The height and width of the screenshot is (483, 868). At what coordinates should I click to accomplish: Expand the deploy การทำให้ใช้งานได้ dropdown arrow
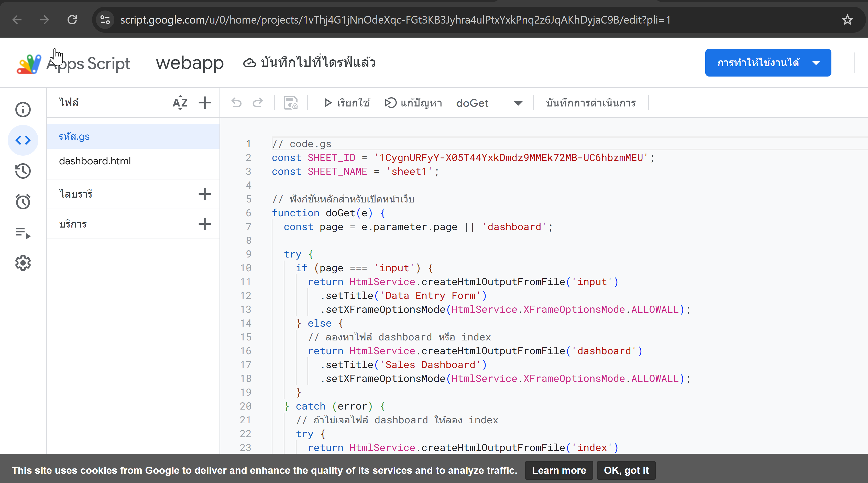(x=816, y=63)
